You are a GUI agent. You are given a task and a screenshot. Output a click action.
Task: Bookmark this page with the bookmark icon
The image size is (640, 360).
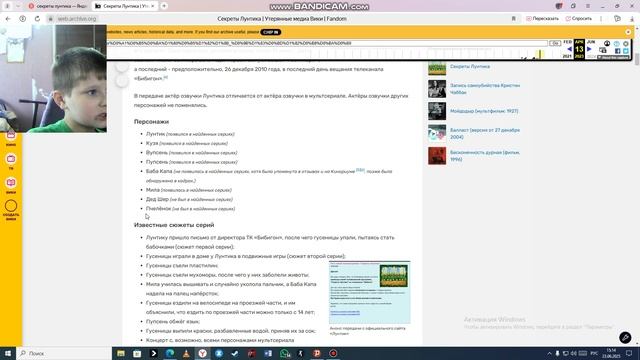pos(513,19)
